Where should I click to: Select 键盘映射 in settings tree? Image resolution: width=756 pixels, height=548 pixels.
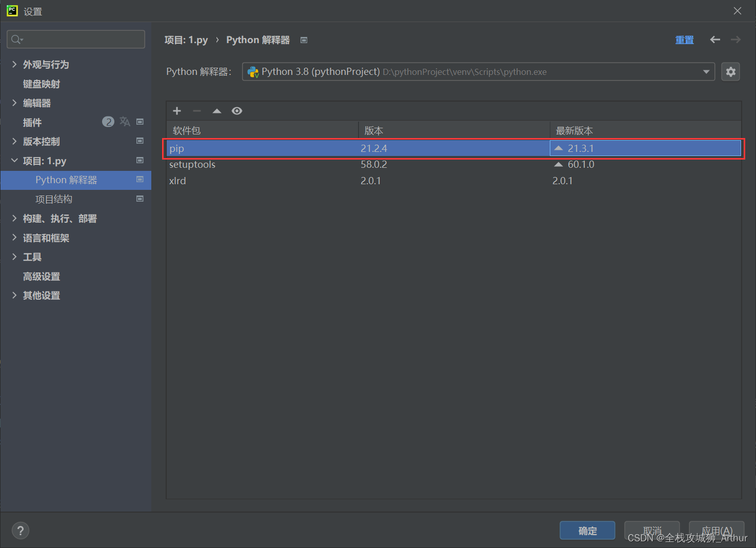click(42, 84)
